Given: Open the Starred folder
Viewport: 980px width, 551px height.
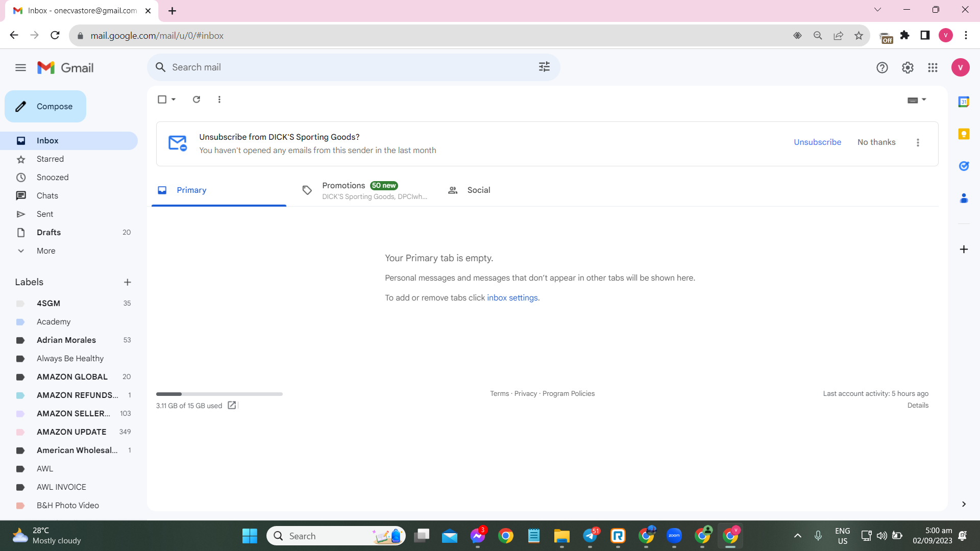Looking at the screenshot, I should [x=69, y=159].
